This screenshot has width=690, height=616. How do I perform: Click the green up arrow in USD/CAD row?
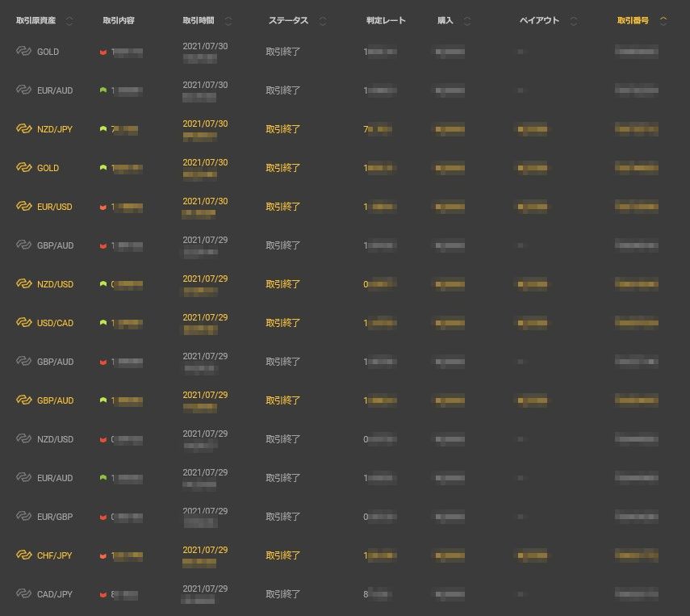[103, 323]
